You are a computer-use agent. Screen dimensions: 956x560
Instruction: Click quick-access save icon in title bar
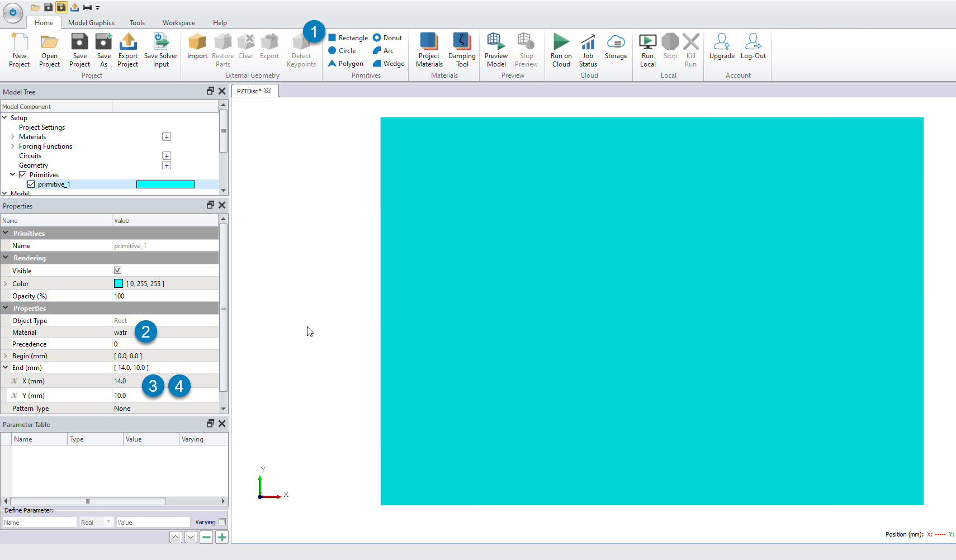click(x=48, y=7)
